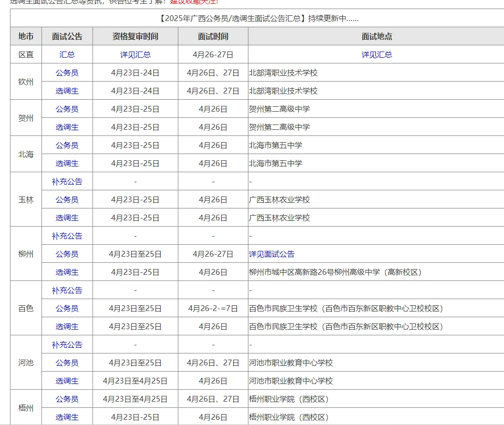Click 河池市职业教育中心学校 in 河池 公务员 row
The height and width of the screenshot is (425, 504).
coord(291,363)
